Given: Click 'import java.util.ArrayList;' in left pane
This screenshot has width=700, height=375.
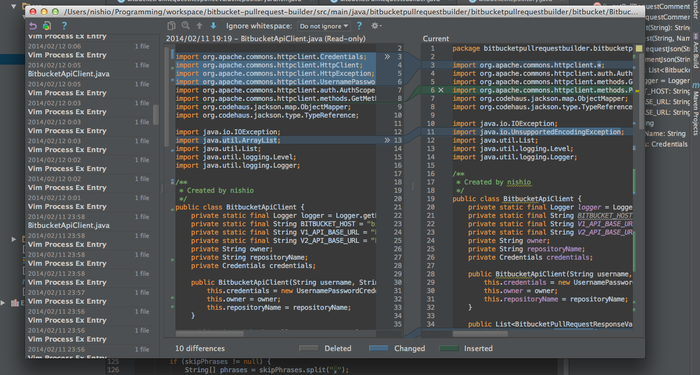Looking at the screenshot, I should click(x=228, y=140).
